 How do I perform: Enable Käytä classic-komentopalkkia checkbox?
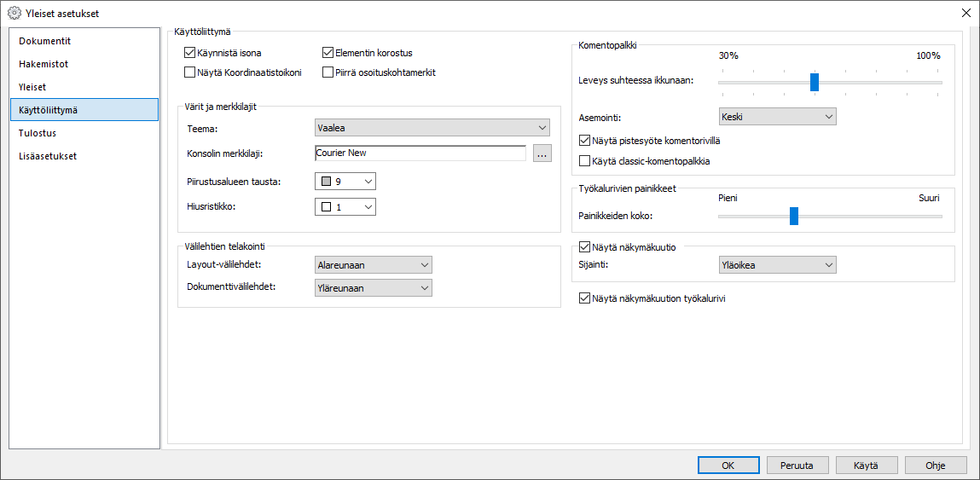point(584,160)
